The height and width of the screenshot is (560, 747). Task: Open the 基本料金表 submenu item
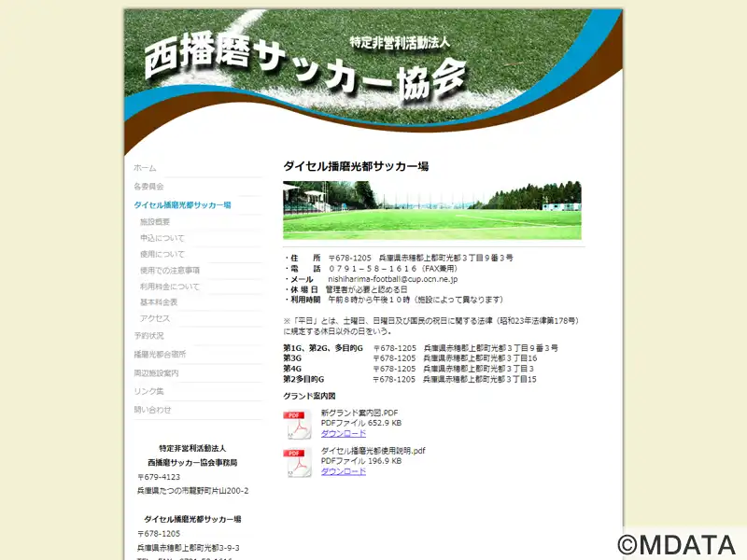pos(159,302)
